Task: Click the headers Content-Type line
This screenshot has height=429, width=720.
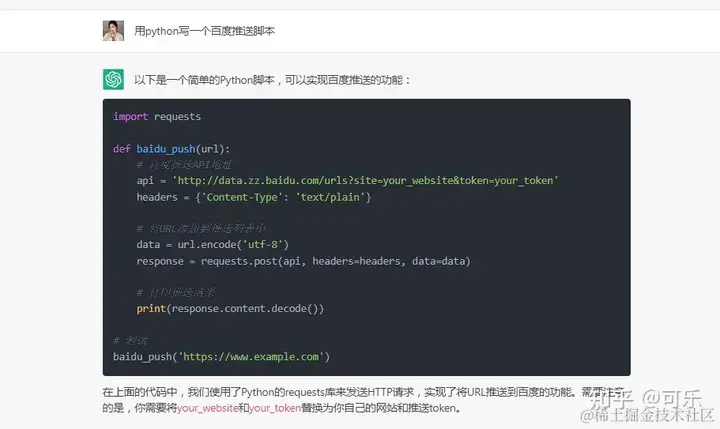Action: pos(253,197)
